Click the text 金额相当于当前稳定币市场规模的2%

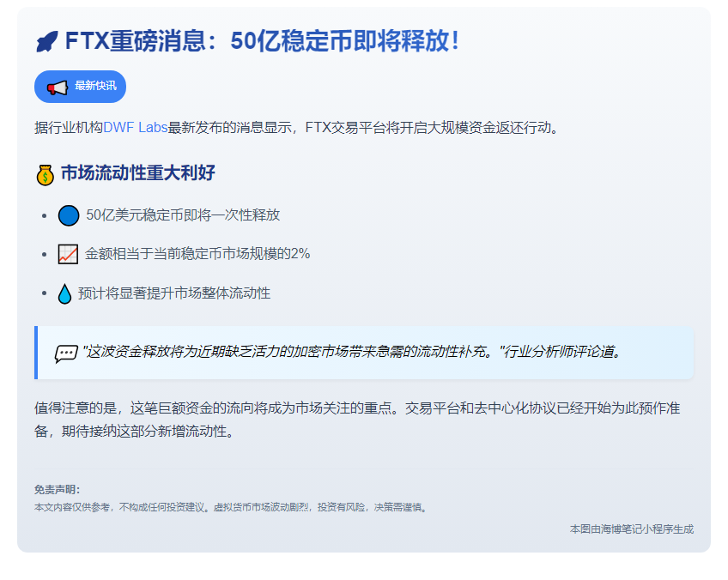pos(197,254)
